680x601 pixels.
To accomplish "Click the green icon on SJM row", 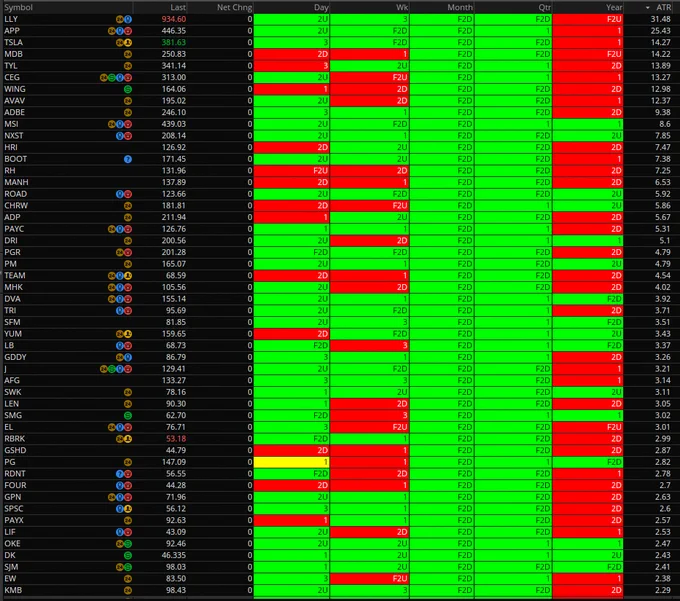I will [x=128, y=567].
